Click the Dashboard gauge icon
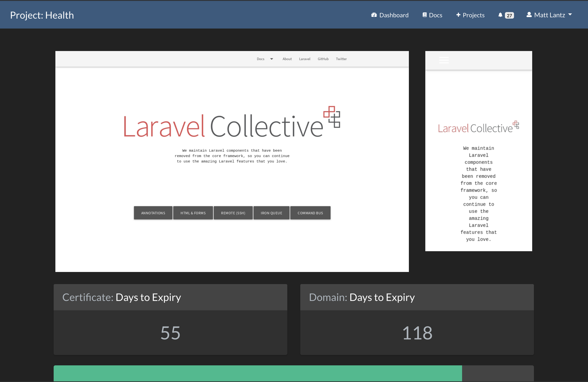Screen dimensions: 588x382 [374, 15]
